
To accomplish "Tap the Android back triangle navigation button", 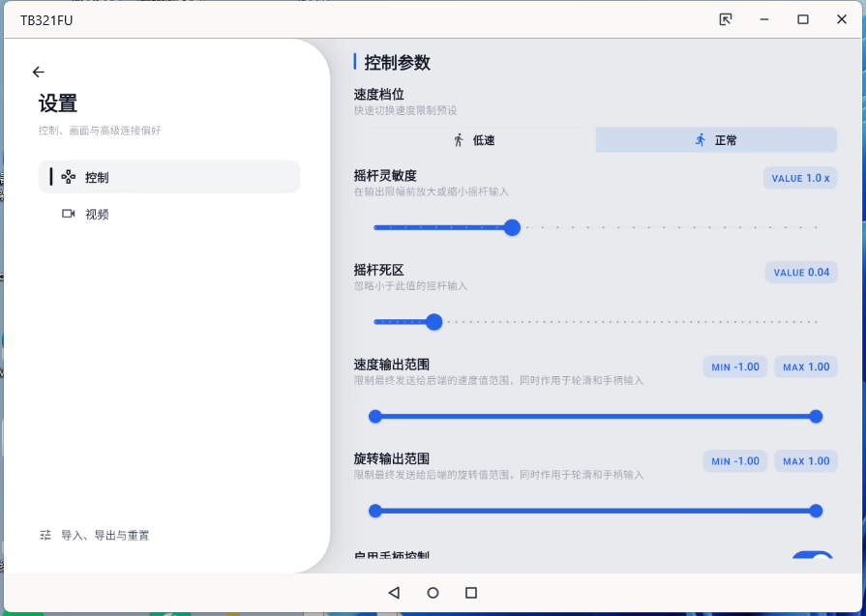I will coord(394,592).
